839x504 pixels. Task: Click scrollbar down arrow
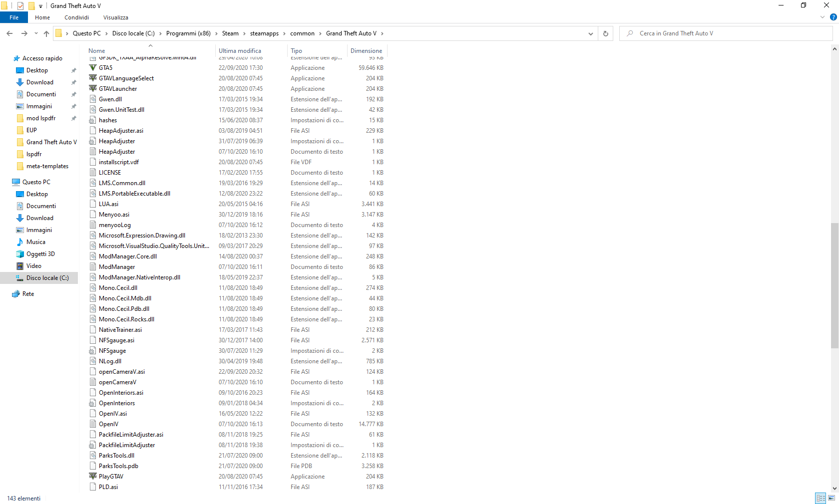click(x=835, y=489)
